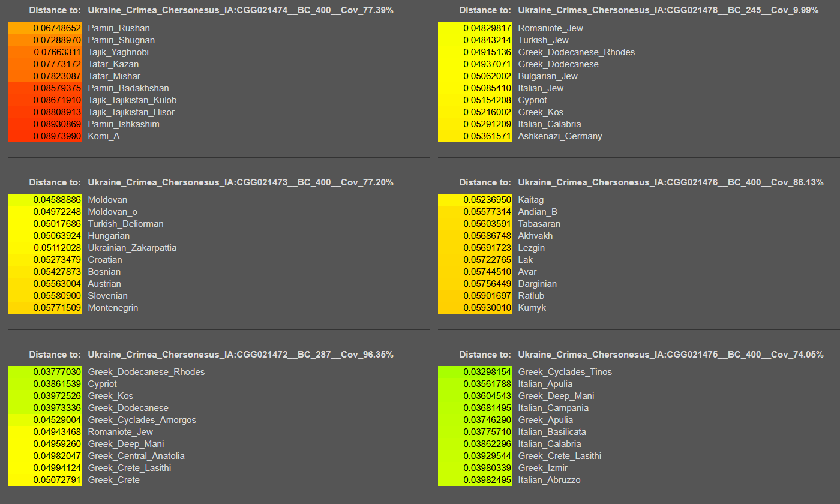Click the Lezgin population name

(x=532, y=248)
